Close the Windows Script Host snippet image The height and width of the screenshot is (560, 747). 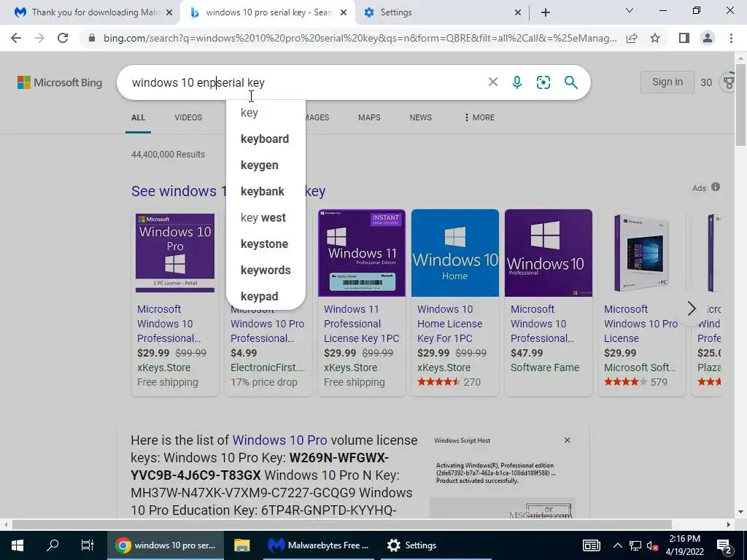pyautogui.click(x=567, y=440)
